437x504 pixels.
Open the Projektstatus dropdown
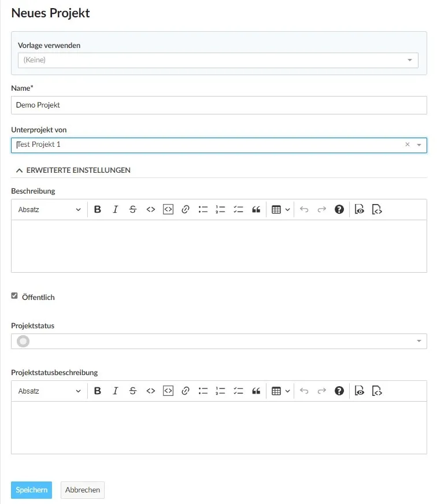click(x=420, y=341)
